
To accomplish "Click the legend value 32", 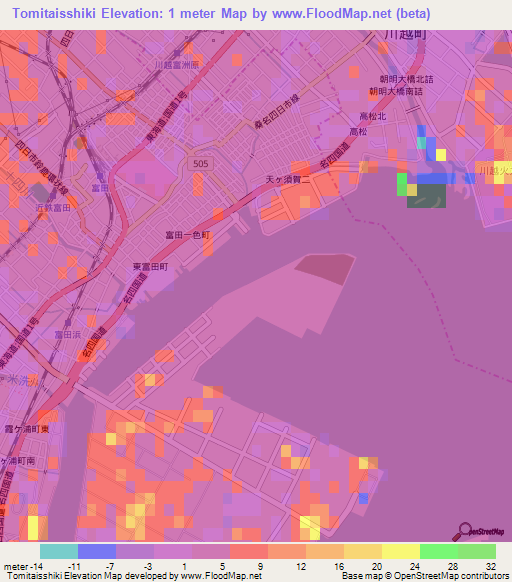I will click(491, 566).
